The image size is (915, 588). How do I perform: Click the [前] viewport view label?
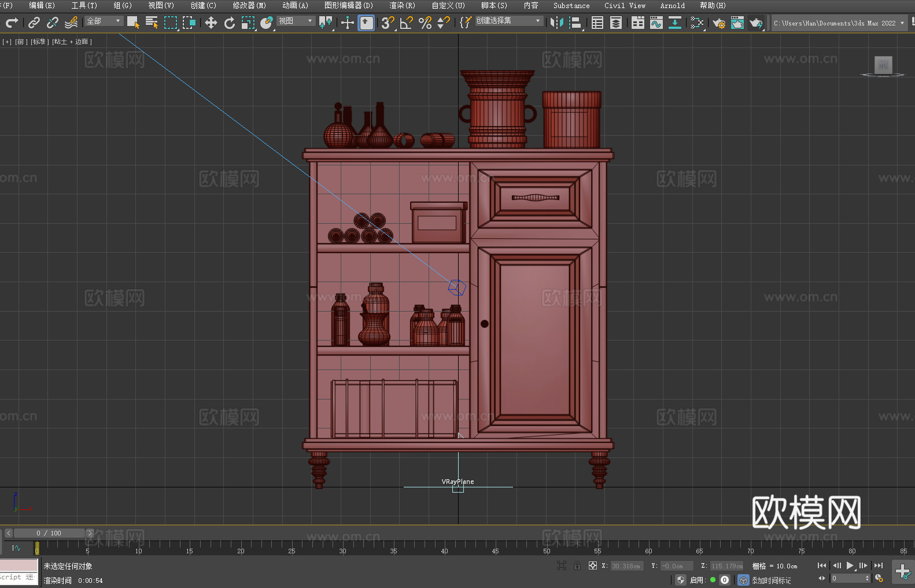click(x=21, y=42)
